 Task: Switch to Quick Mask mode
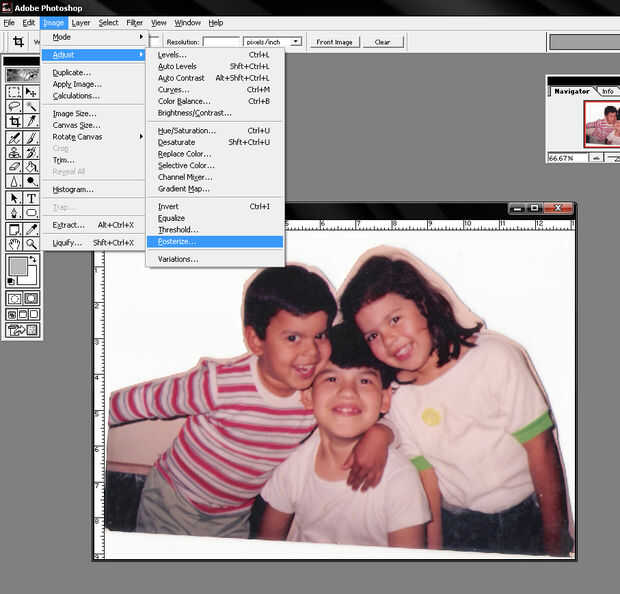(31, 298)
